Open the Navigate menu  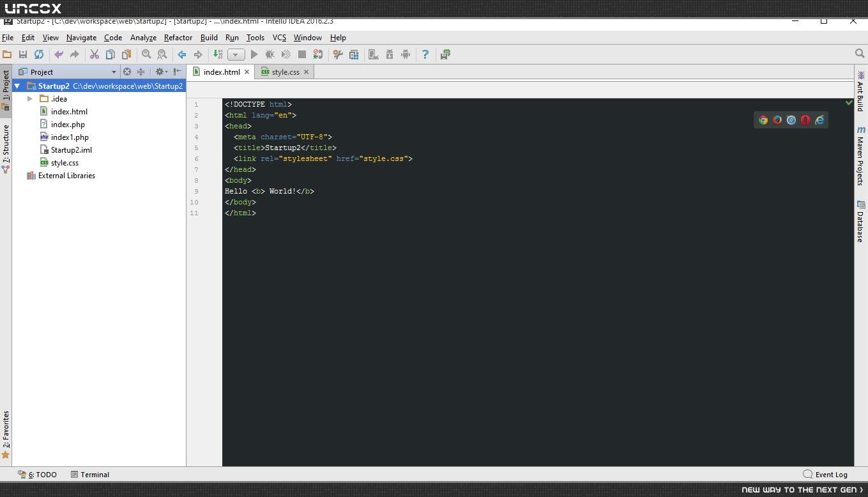pyautogui.click(x=81, y=38)
